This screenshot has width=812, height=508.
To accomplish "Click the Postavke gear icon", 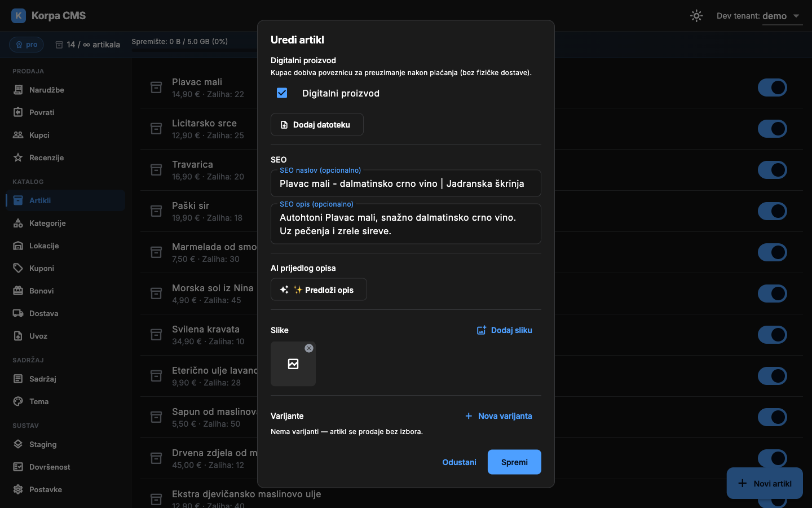I will tap(18, 489).
